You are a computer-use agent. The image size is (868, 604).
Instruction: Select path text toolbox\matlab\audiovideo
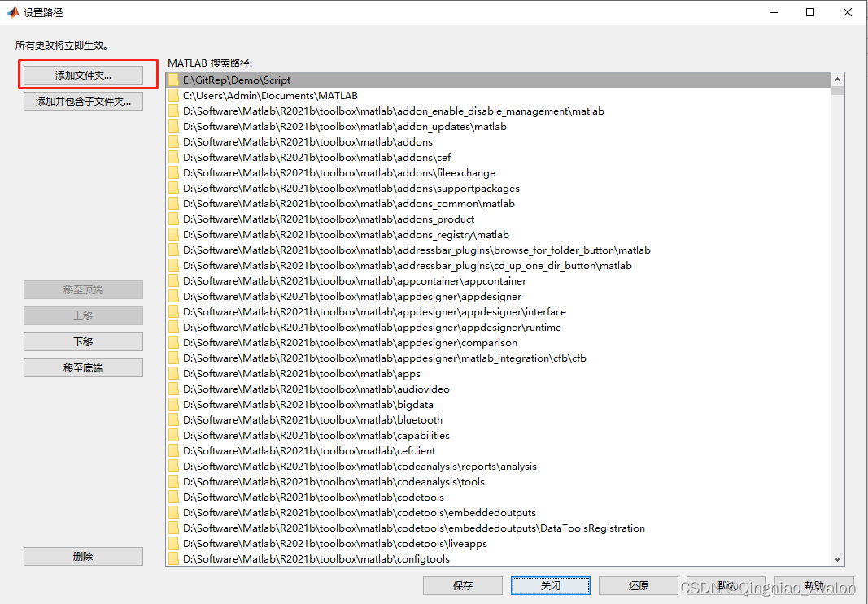[316, 389]
